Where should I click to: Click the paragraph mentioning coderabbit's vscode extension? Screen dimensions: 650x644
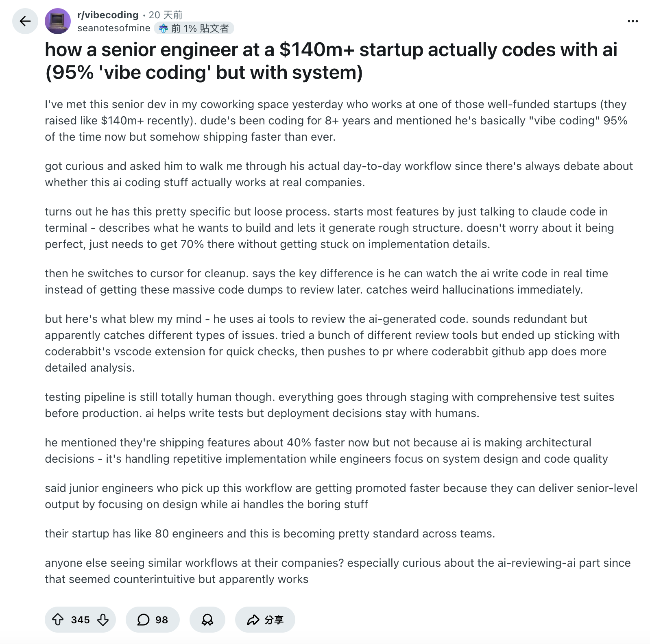pos(332,343)
